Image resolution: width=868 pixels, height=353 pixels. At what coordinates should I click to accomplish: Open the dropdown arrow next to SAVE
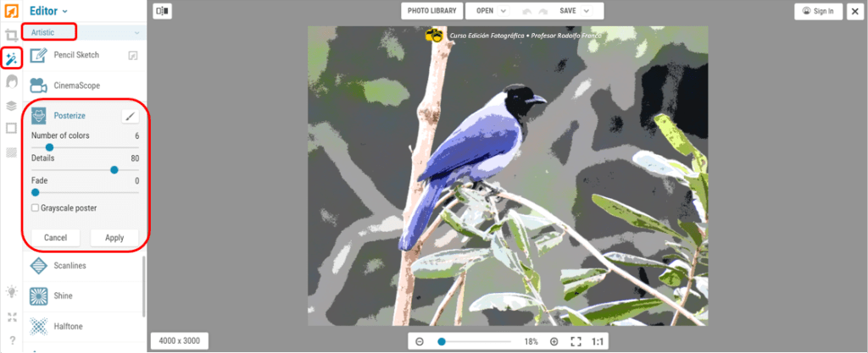click(587, 11)
